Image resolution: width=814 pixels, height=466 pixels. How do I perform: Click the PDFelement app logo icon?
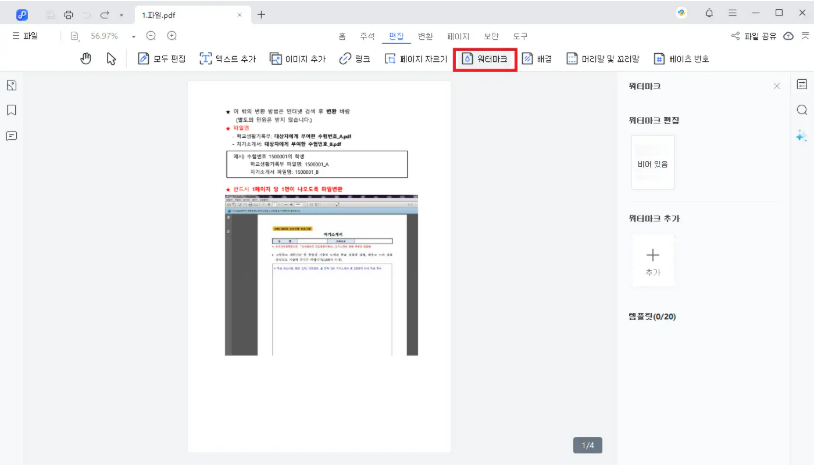coord(22,15)
